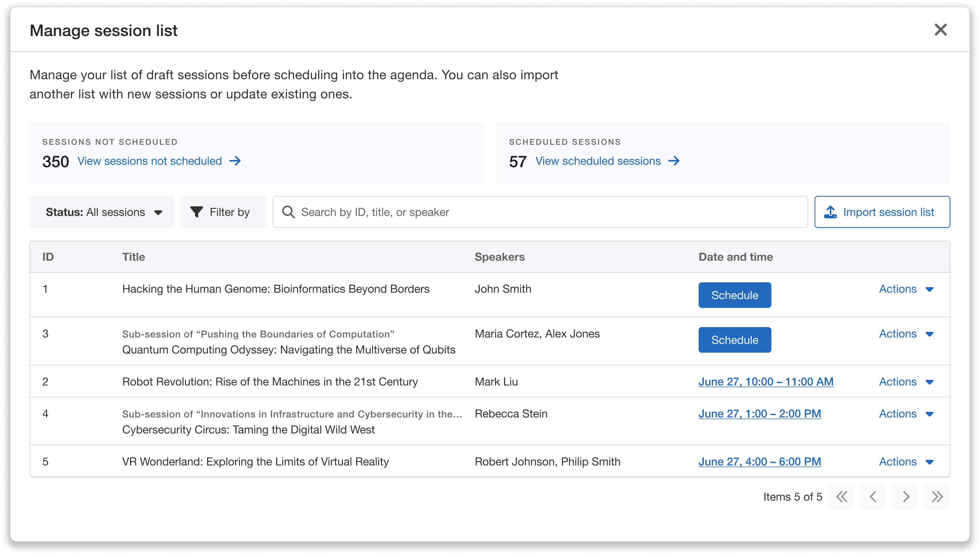Click the upload icon in Import session list
980x555 pixels.
coord(830,212)
